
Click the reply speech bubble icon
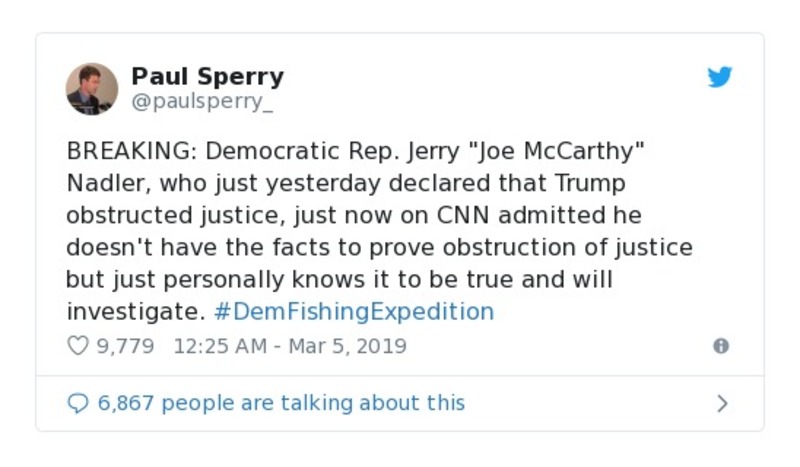tap(77, 403)
